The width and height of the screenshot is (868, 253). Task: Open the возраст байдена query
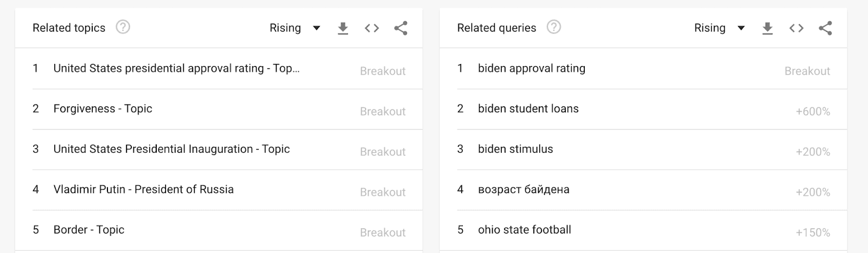[x=524, y=190]
